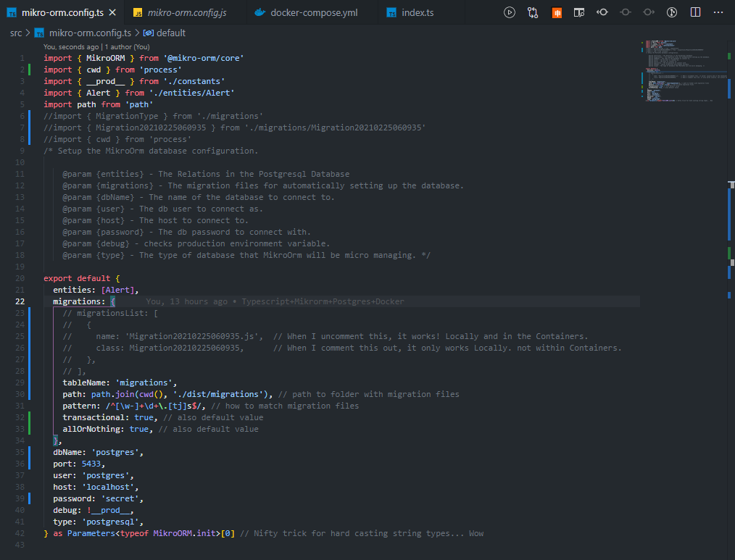This screenshot has width=735, height=560.
Task: Click the navigate back arrow icon
Action: point(602,12)
